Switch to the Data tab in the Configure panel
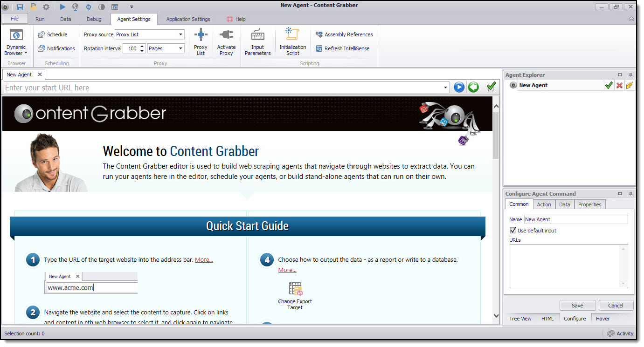This screenshot has width=644, height=347. pos(564,204)
